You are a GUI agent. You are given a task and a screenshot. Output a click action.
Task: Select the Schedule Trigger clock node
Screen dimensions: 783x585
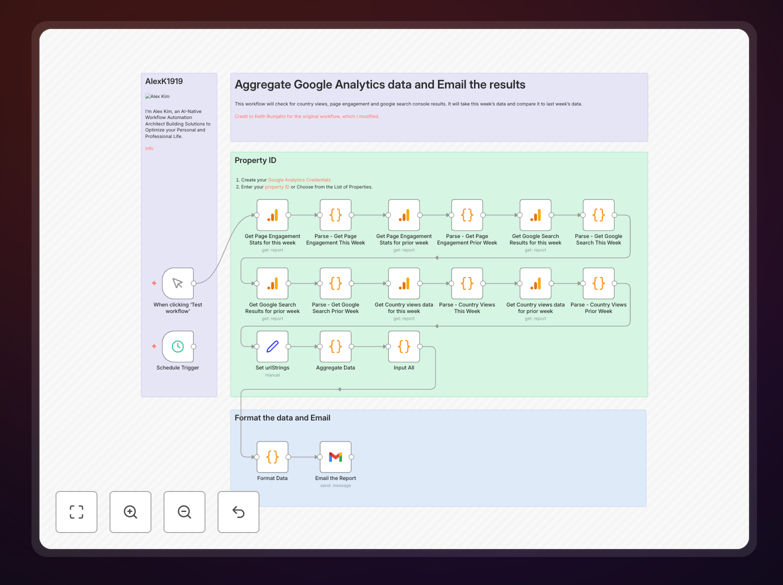(x=178, y=347)
